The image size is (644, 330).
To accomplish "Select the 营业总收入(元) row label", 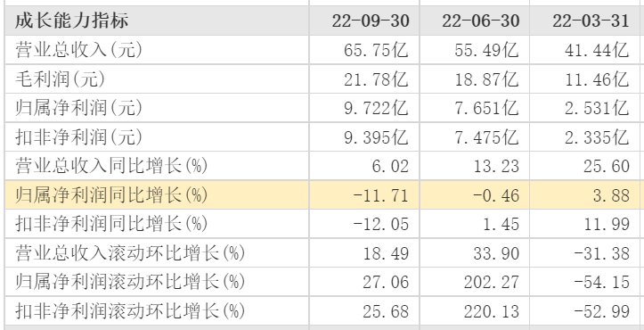I will [79, 50].
